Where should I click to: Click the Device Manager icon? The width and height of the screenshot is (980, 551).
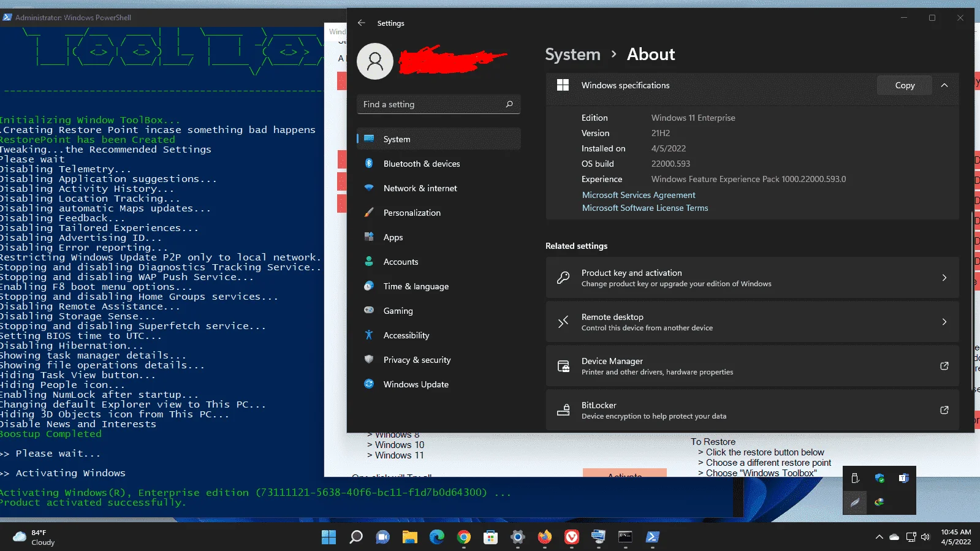(x=563, y=366)
